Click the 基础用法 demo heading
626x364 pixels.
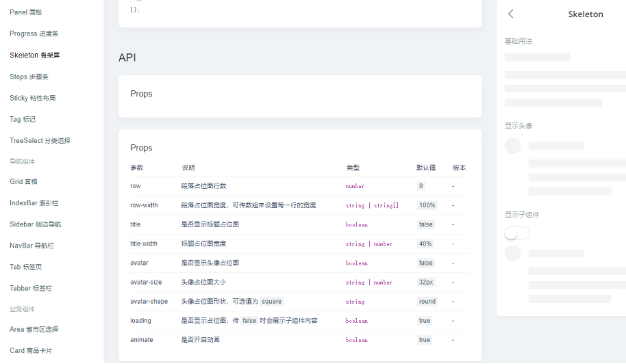pyautogui.click(x=518, y=41)
